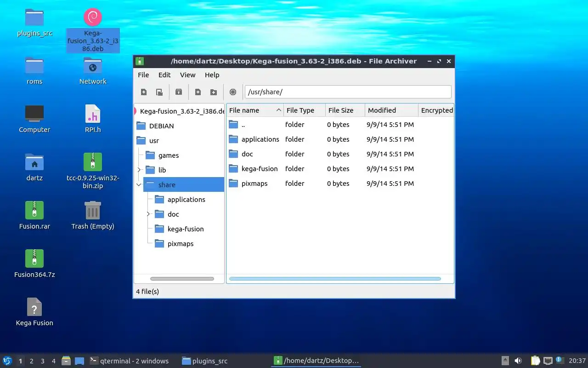This screenshot has height=368, width=588.
Task: Select kega-fusion folder in tree
Action: click(x=180, y=229)
